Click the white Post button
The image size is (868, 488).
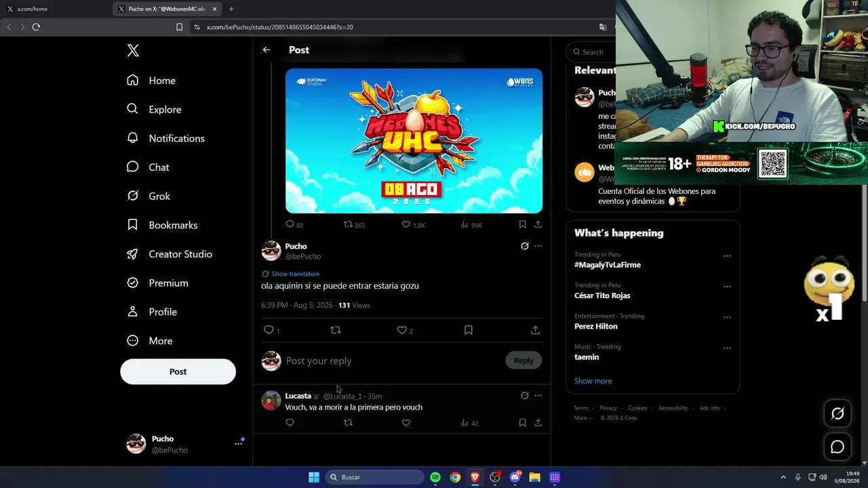click(x=178, y=371)
